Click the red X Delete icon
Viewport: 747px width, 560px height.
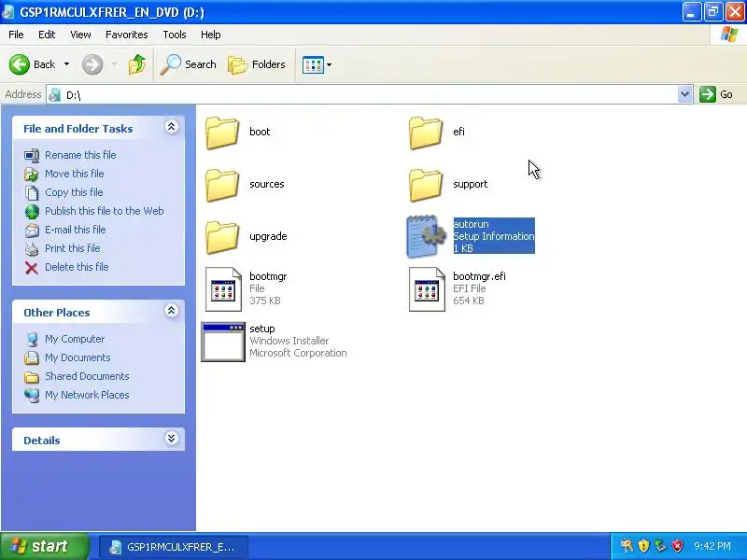pyautogui.click(x=32, y=268)
